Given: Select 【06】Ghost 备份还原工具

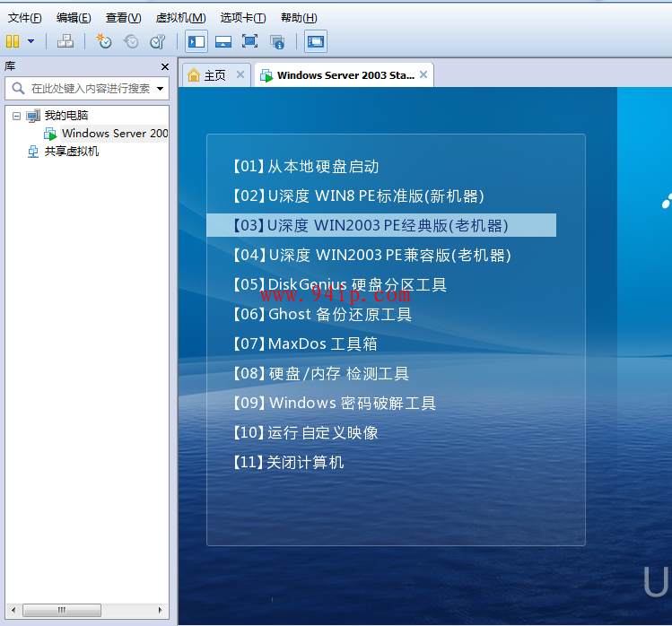Looking at the screenshot, I should point(322,314).
